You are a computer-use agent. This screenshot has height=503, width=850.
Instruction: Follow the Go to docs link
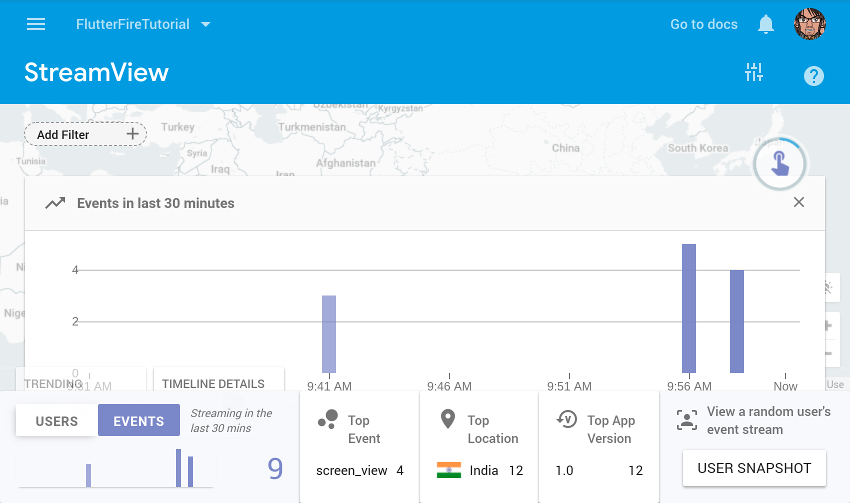point(704,24)
